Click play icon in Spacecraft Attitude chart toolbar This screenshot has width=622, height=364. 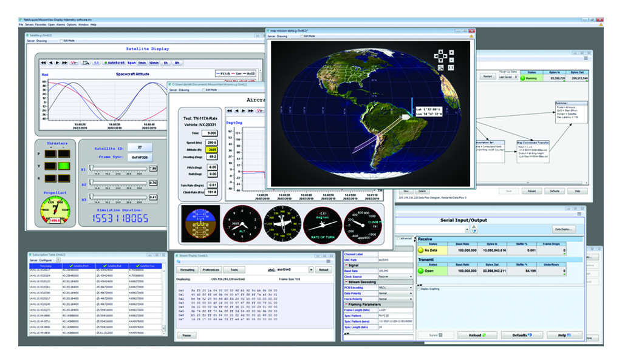58,62
